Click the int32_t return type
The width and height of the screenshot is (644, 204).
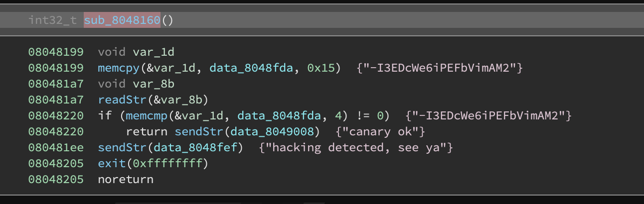click(52, 20)
